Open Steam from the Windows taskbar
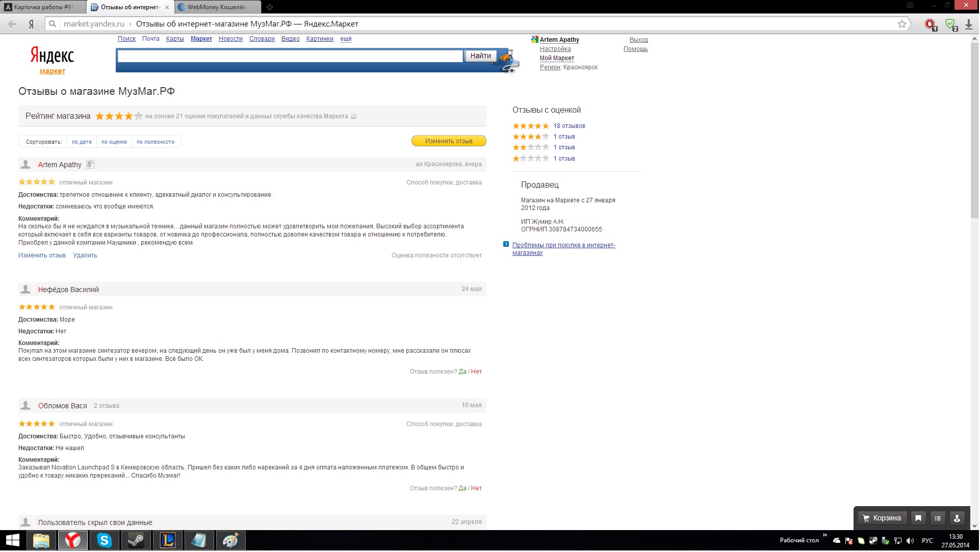The height and width of the screenshot is (552, 980). [136, 541]
